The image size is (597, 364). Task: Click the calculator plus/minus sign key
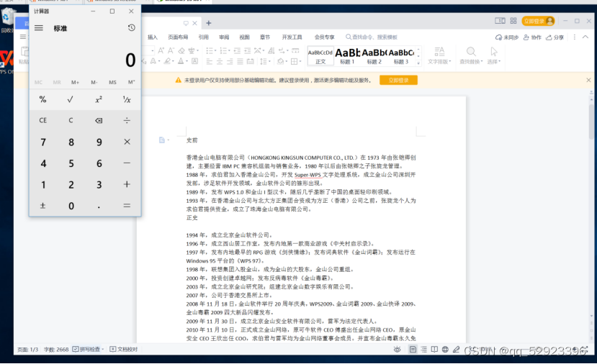(x=43, y=206)
